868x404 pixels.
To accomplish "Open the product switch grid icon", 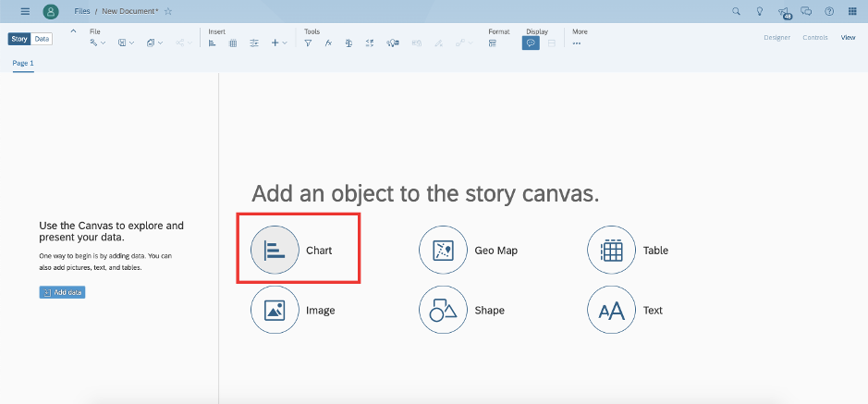I will point(852,11).
